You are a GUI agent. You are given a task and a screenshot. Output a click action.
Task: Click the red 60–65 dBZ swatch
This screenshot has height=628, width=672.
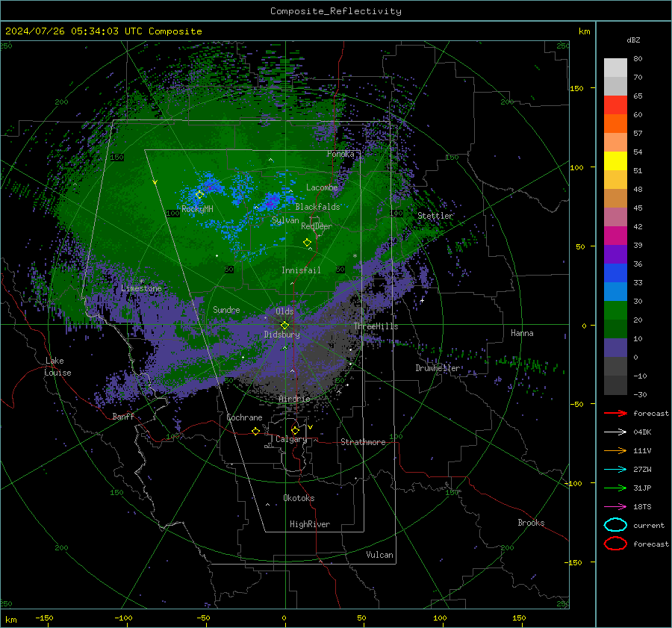(615, 105)
